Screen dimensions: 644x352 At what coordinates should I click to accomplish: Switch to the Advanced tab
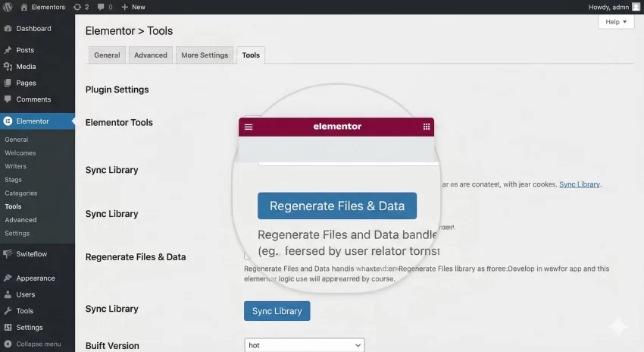tap(150, 55)
